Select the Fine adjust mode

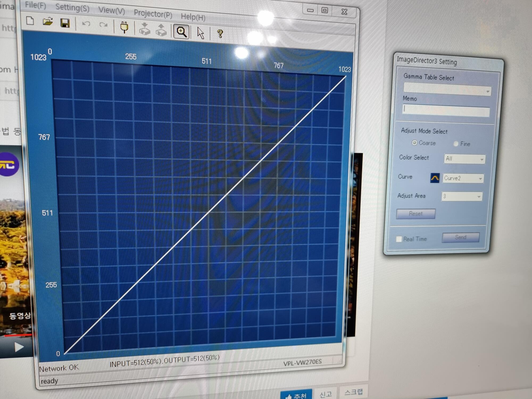456,144
